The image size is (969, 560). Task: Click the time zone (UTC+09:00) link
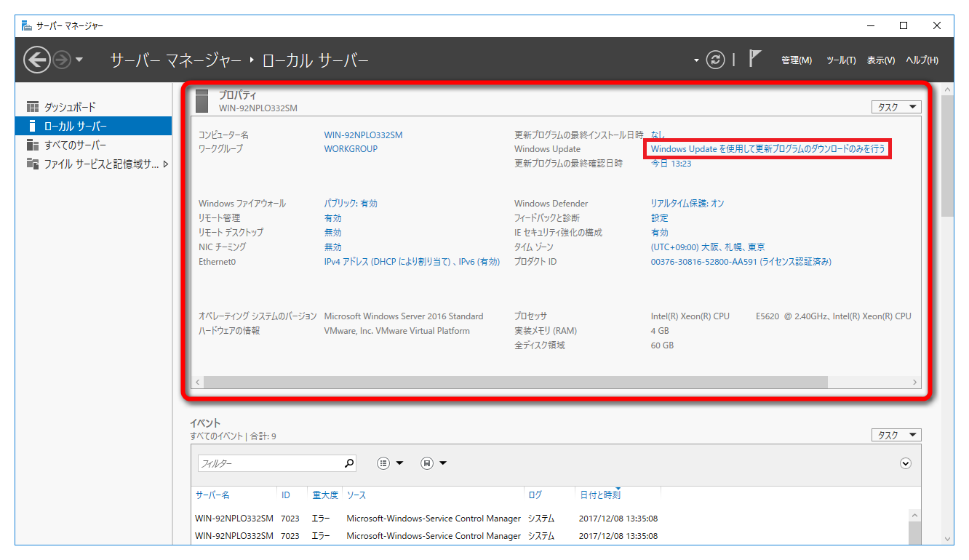click(x=708, y=247)
